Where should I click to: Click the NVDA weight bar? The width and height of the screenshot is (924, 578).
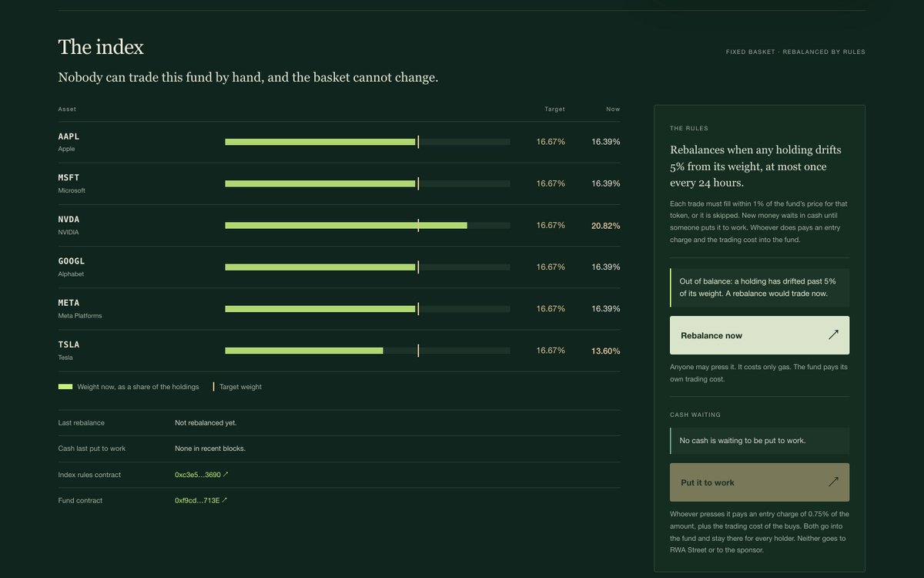pos(367,225)
